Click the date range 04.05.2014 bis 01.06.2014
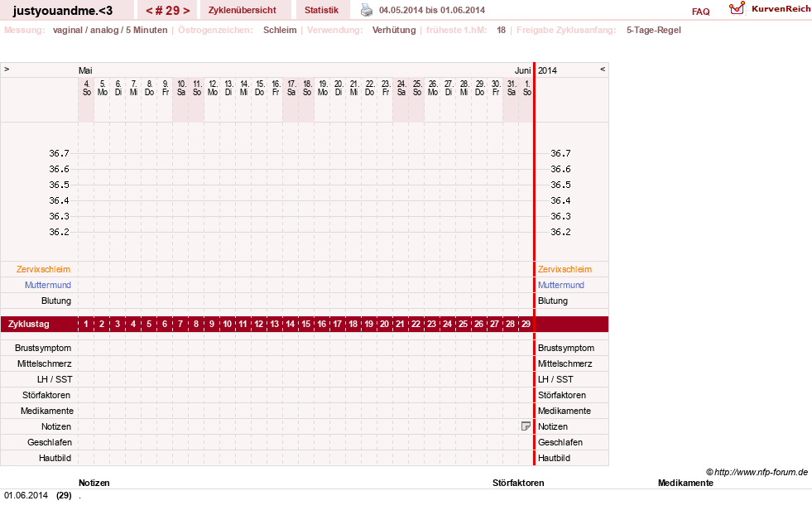The width and height of the screenshot is (812, 515). tap(432, 10)
